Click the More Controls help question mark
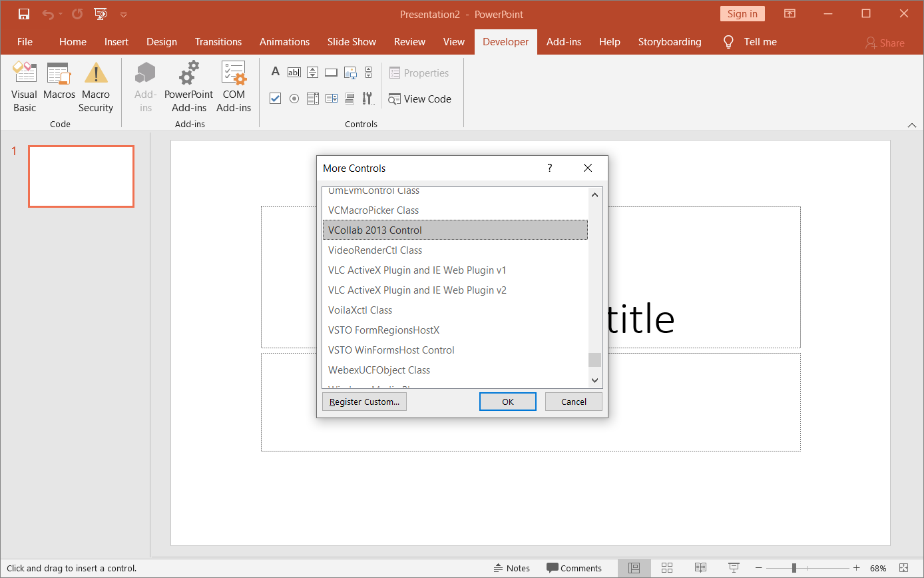924x578 pixels. 549,168
